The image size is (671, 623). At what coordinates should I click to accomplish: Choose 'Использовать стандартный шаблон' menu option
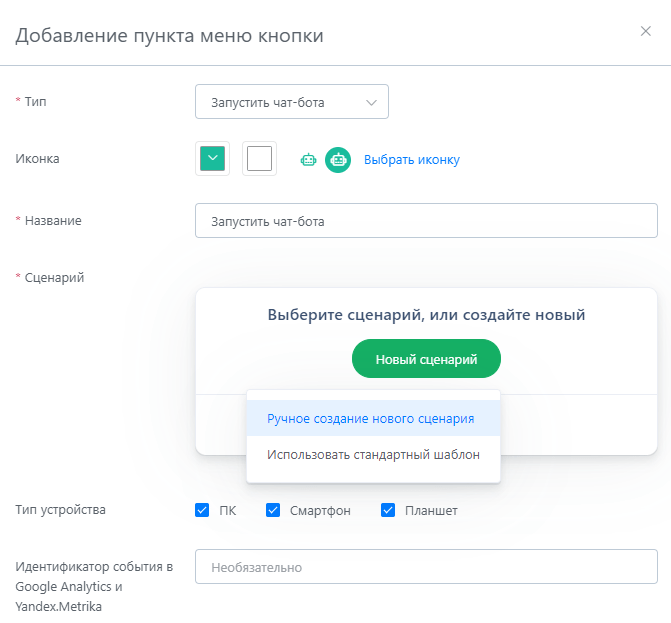point(373,454)
